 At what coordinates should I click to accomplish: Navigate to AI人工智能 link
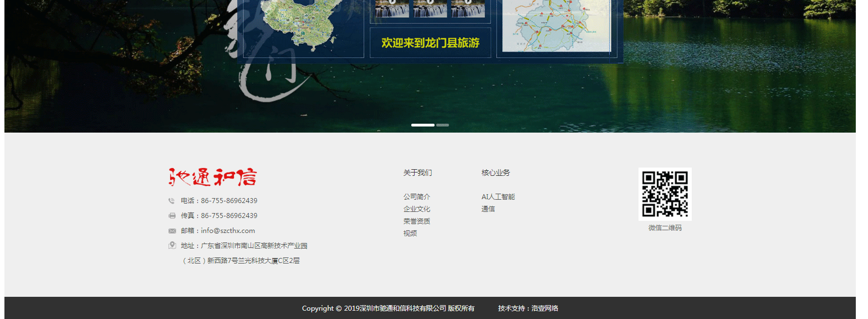pos(498,197)
